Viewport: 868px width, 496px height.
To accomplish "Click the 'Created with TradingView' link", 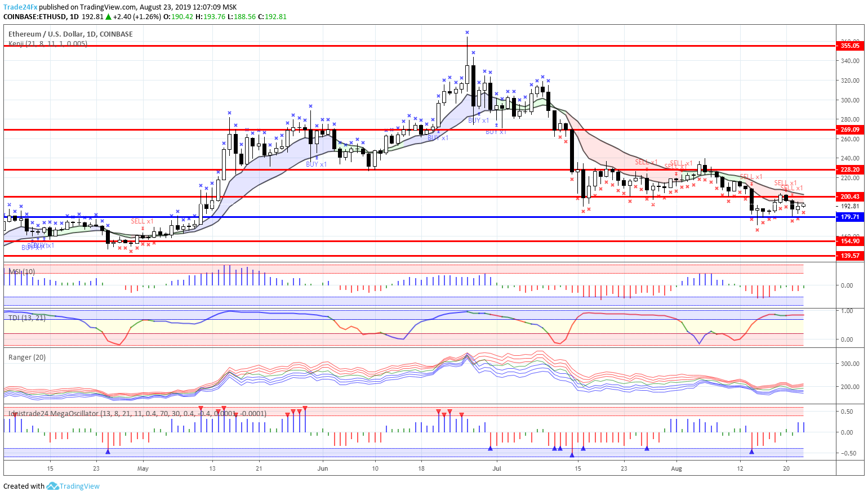I will point(51,486).
